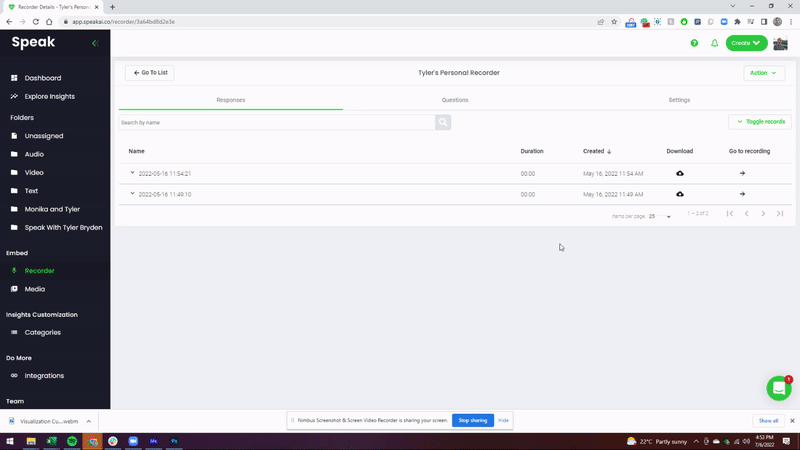Image resolution: width=800 pixels, height=450 pixels.
Task: Hide the Nimbus sharing notification
Action: [x=504, y=420]
